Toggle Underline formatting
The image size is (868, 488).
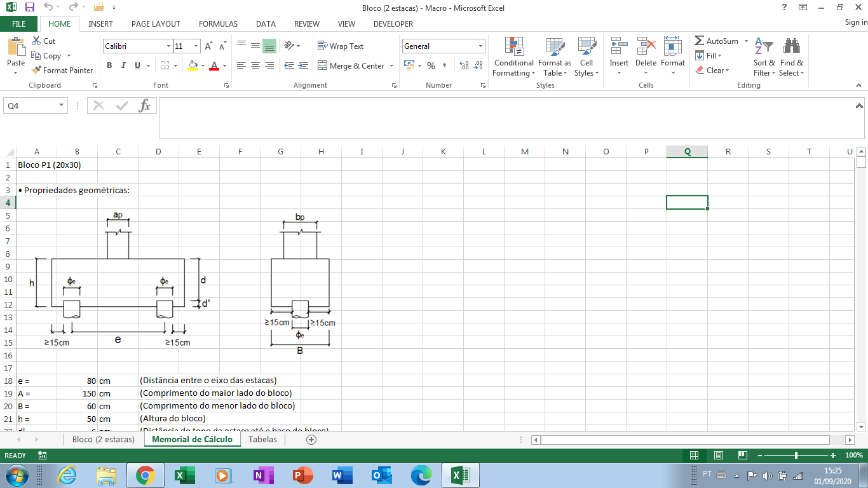coord(137,65)
